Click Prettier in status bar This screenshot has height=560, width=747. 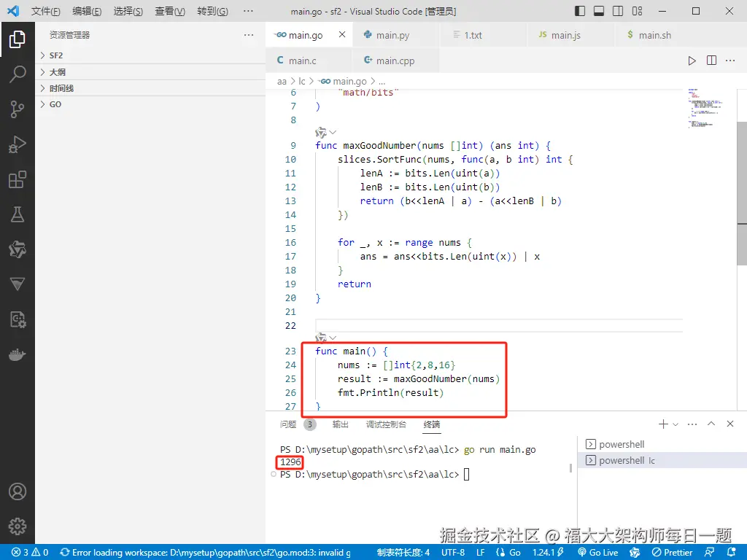[672, 552]
